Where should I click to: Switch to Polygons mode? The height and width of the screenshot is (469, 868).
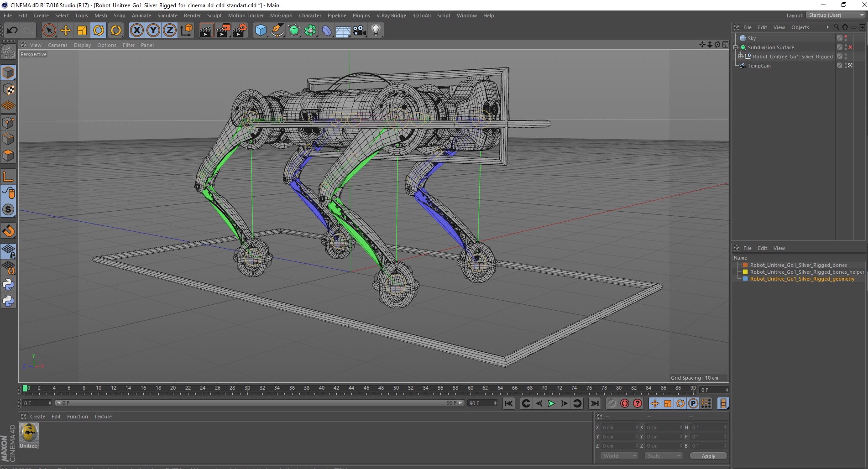[x=8, y=156]
